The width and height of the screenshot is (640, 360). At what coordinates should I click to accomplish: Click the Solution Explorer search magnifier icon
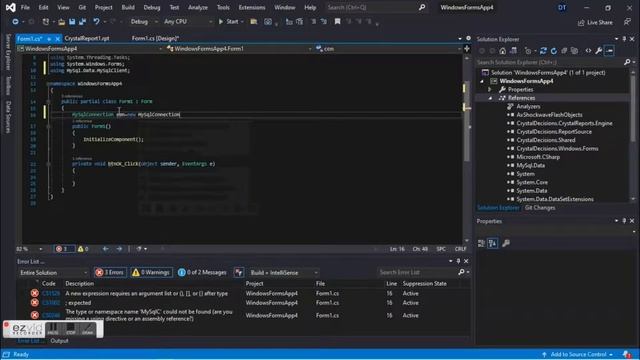click(627, 62)
